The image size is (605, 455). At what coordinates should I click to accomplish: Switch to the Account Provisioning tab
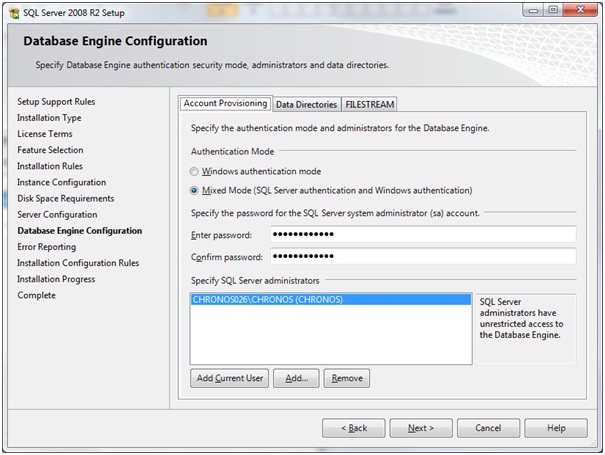point(226,103)
